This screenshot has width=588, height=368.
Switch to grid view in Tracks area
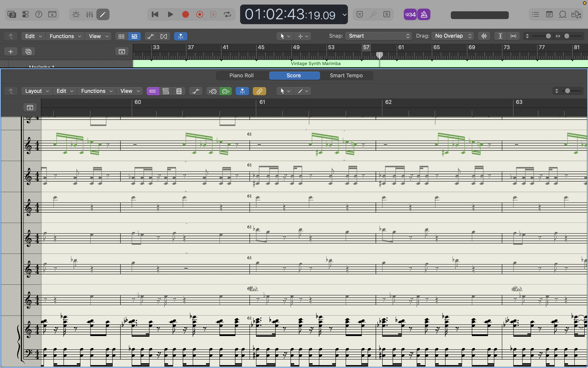[121, 36]
